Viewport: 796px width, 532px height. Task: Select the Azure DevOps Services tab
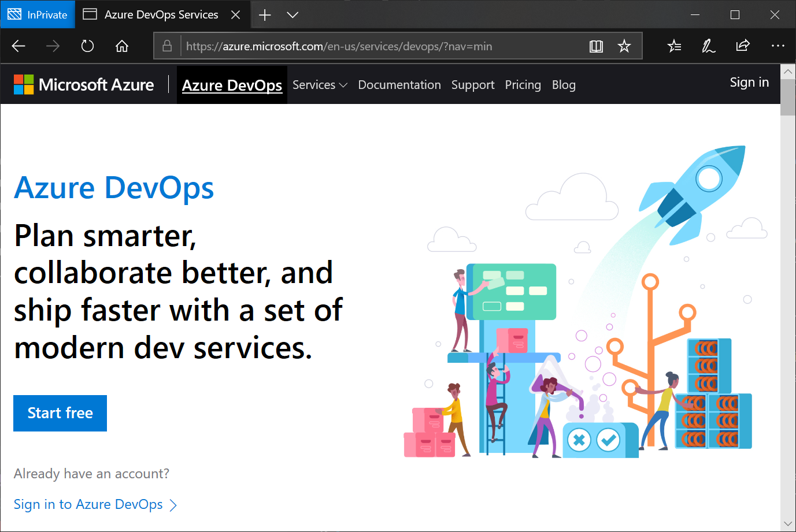click(163, 14)
